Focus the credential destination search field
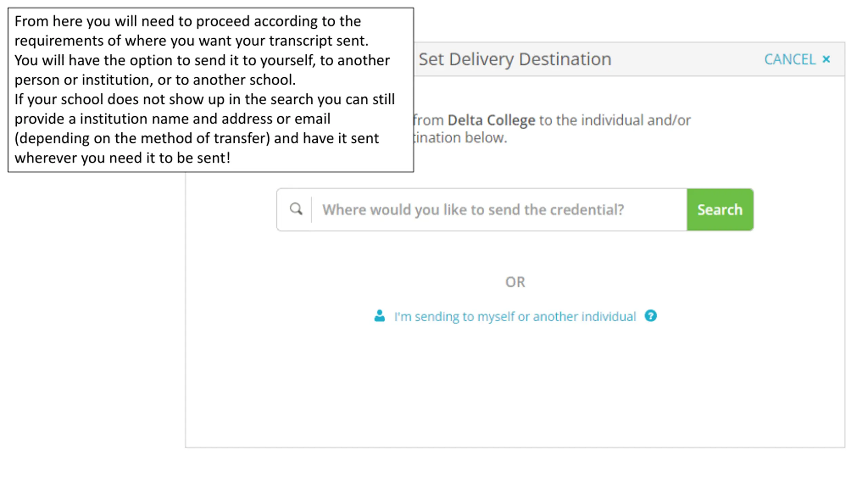This screenshot has height=488, width=868. click(x=499, y=209)
